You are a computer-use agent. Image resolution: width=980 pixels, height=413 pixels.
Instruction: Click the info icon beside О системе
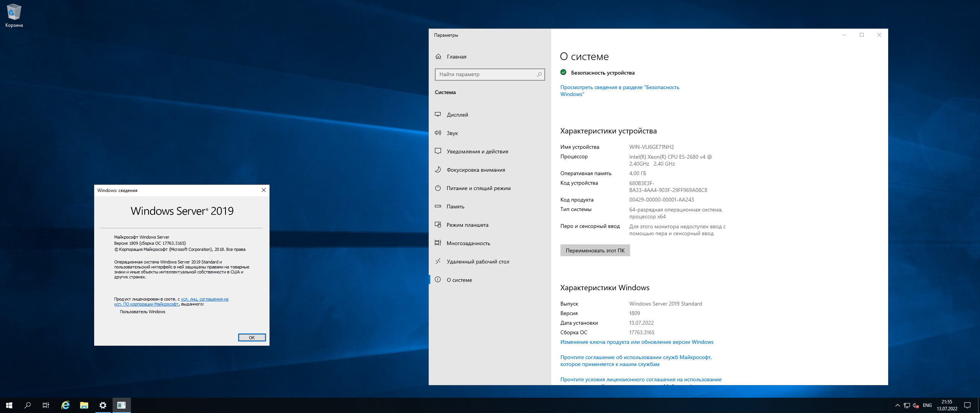(x=438, y=280)
